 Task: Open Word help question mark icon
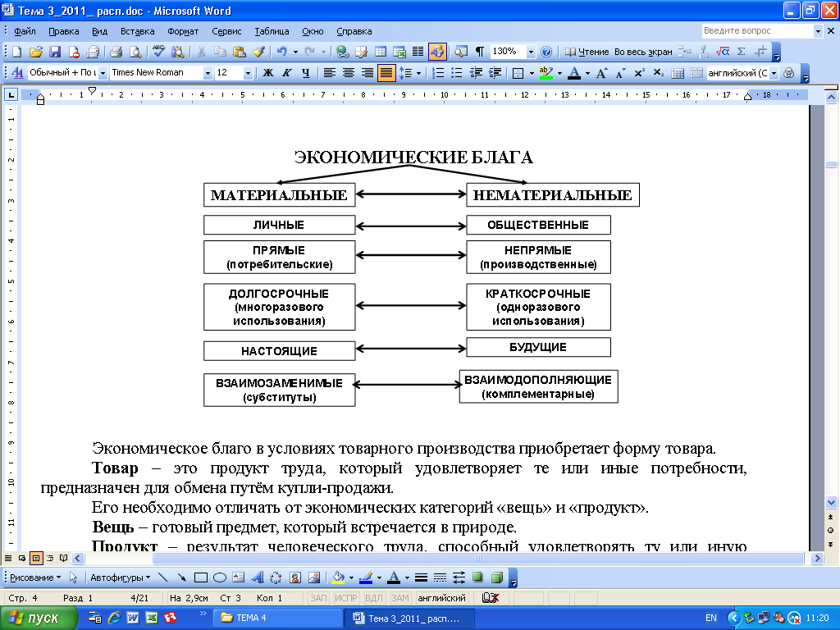tap(546, 52)
